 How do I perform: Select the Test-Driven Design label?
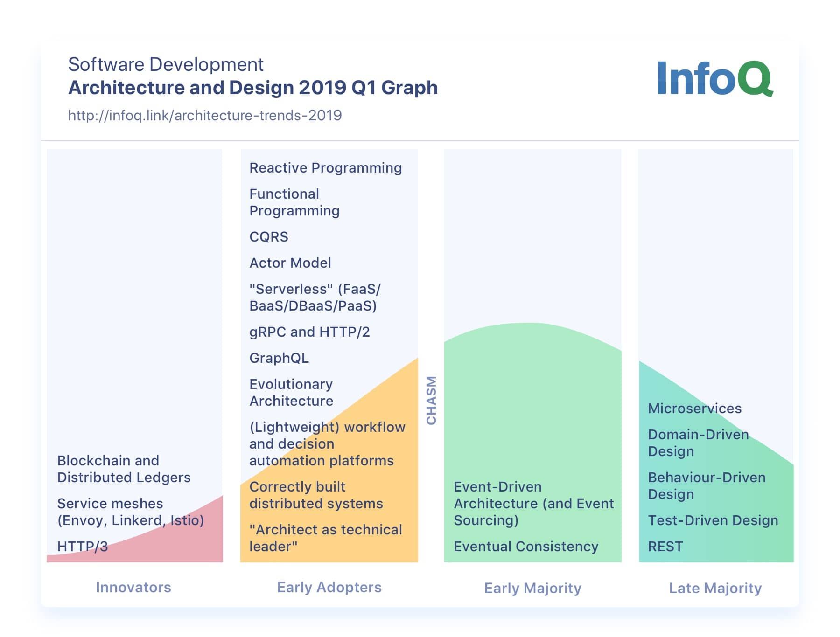point(713,520)
